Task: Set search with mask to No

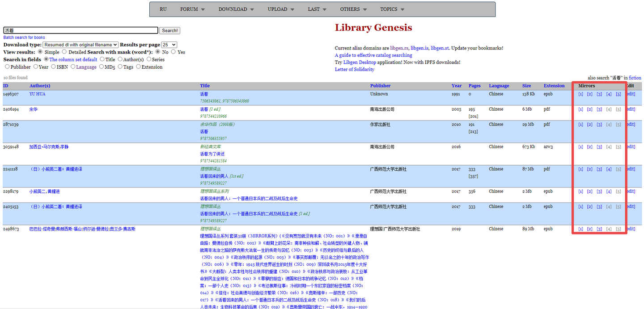Action: [158, 52]
